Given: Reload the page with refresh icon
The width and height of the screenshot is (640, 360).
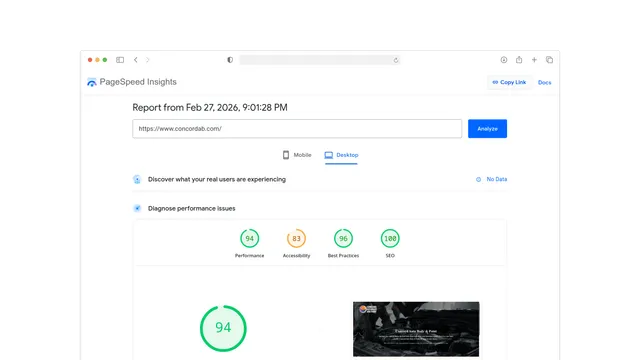Looking at the screenshot, I should 396,60.
